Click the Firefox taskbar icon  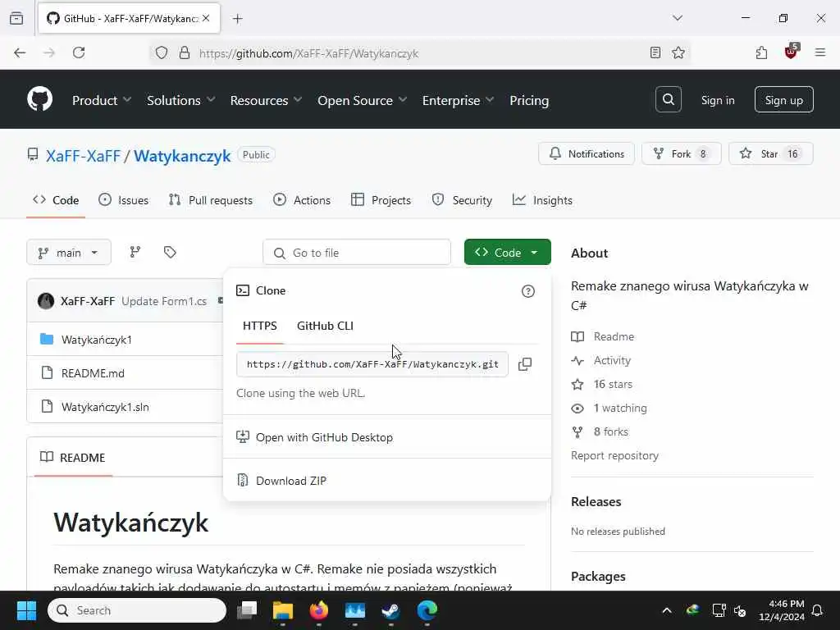(319, 610)
